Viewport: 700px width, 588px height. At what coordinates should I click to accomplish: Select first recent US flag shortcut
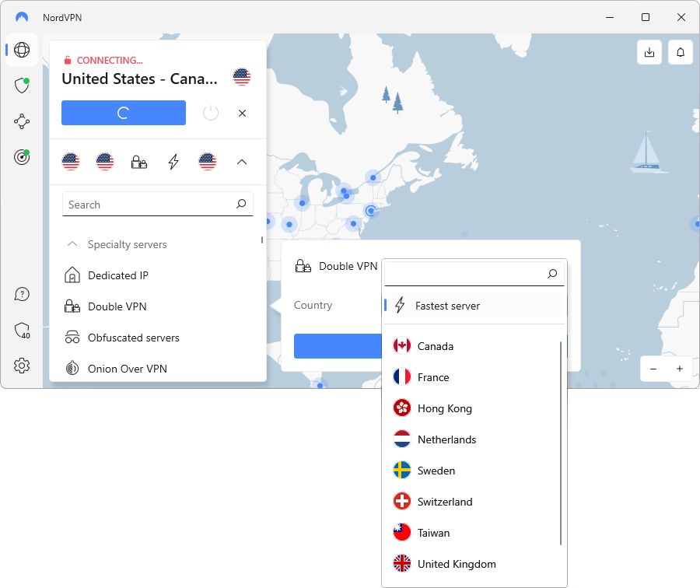[71, 162]
